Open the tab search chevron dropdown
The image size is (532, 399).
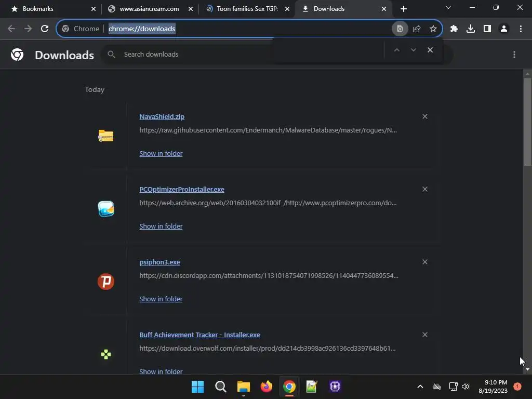[x=448, y=7]
